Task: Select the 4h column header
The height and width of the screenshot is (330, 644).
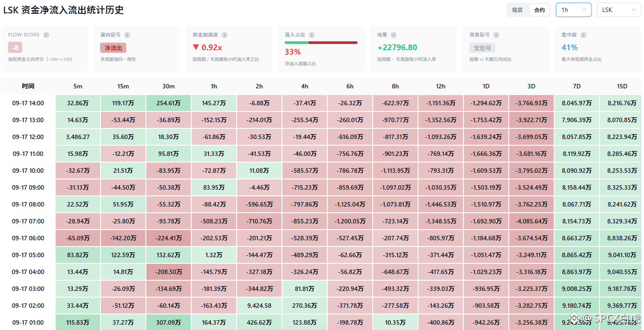Action: click(x=305, y=86)
